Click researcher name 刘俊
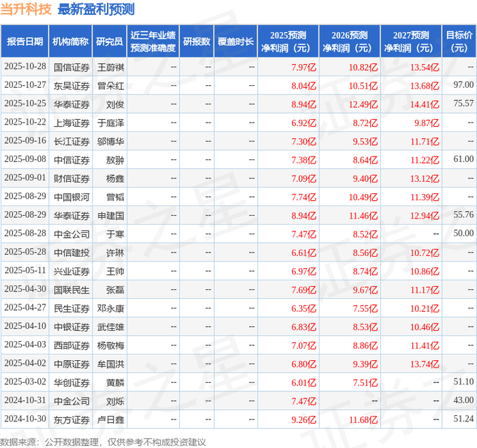Screen dimensions: 477x448 [115, 104]
